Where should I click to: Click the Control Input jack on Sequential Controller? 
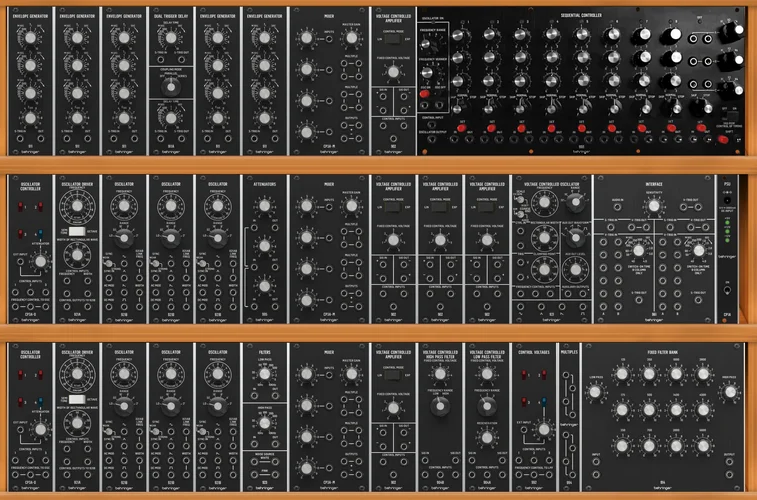click(432, 124)
